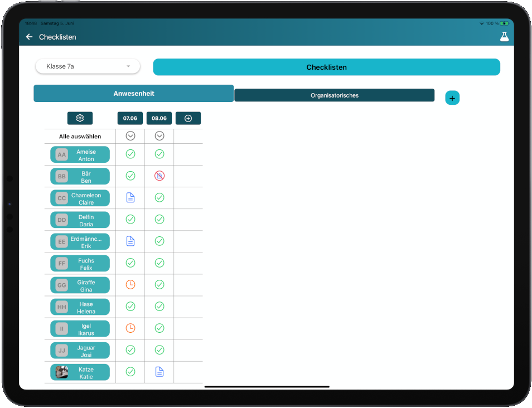This screenshot has width=532, height=408.
Task: Switch to the Organisatorisches tab
Action: point(334,95)
